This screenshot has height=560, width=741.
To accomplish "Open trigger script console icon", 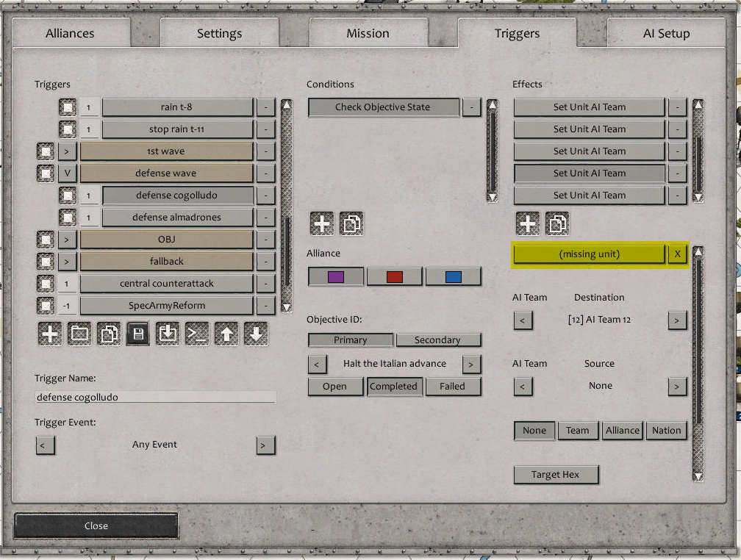I will [196, 334].
